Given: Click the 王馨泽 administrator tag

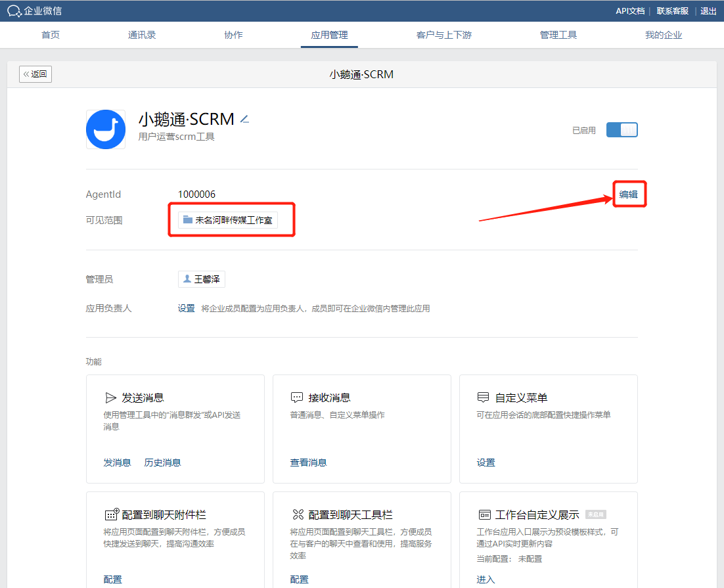Looking at the screenshot, I should pos(202,279).
